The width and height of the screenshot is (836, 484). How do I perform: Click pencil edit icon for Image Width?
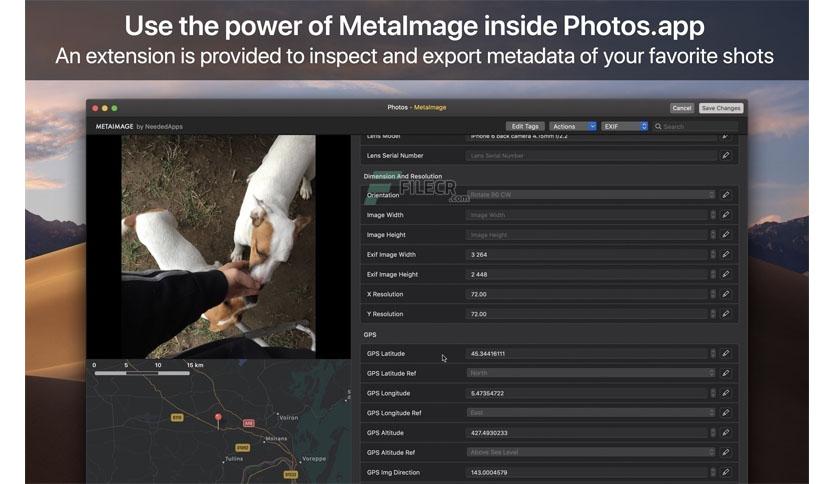coord(726,215)
